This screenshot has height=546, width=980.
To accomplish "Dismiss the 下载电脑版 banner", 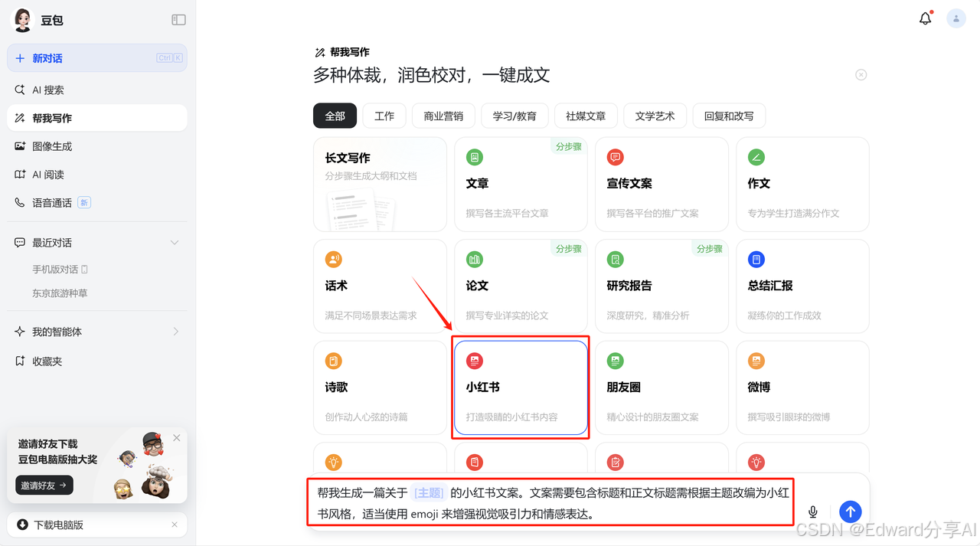I will [175, 525].
